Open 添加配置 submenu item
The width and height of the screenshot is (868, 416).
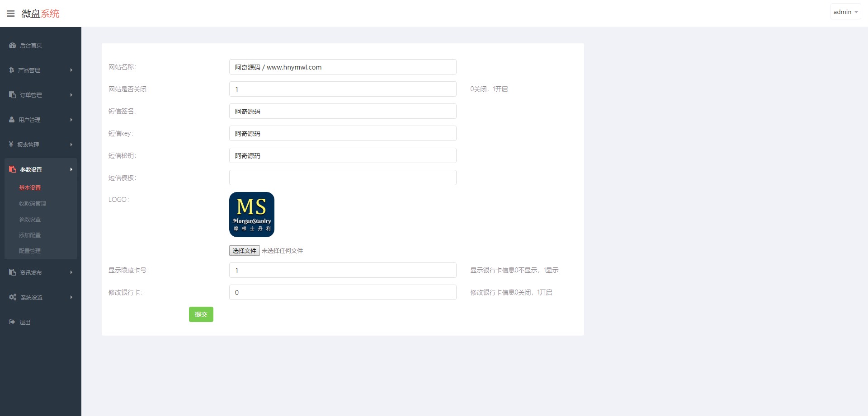click(30, 235)
